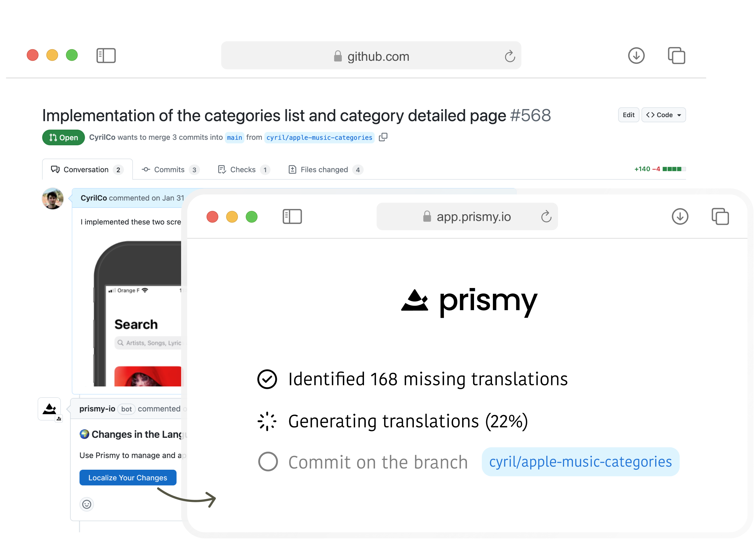Reload the app.prismy.io page

click(546, 217)
